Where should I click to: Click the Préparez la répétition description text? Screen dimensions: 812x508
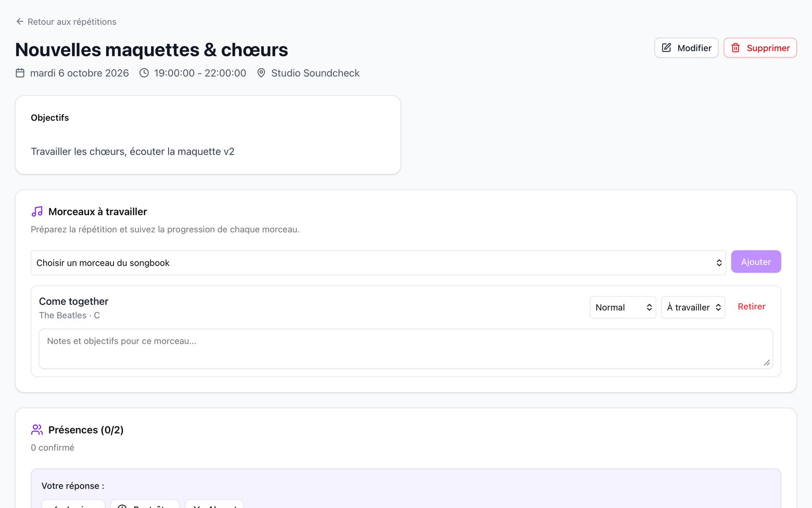(x=165, y=229)
